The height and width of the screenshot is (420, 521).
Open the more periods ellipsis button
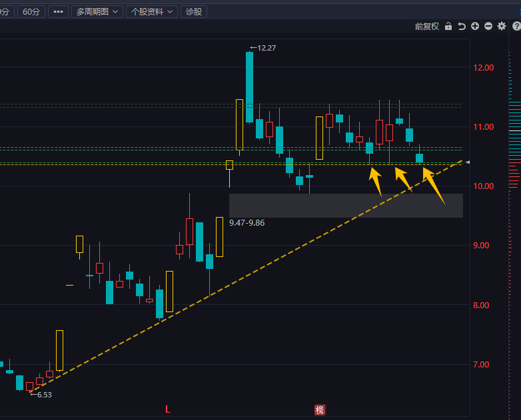coord(59,12)
